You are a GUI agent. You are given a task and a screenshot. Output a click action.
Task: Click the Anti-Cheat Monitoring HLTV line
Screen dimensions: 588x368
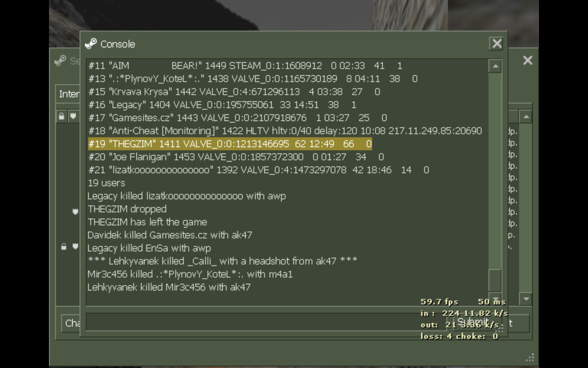click(285, 131)
